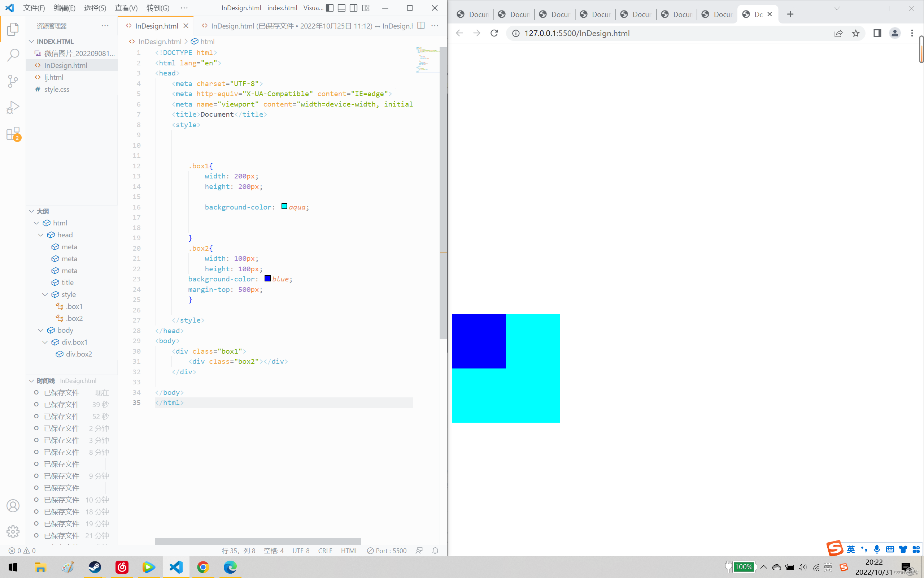Toggle secondary side bar layout icon
Viewport: 924px width, 578px height.
(354, 8)
